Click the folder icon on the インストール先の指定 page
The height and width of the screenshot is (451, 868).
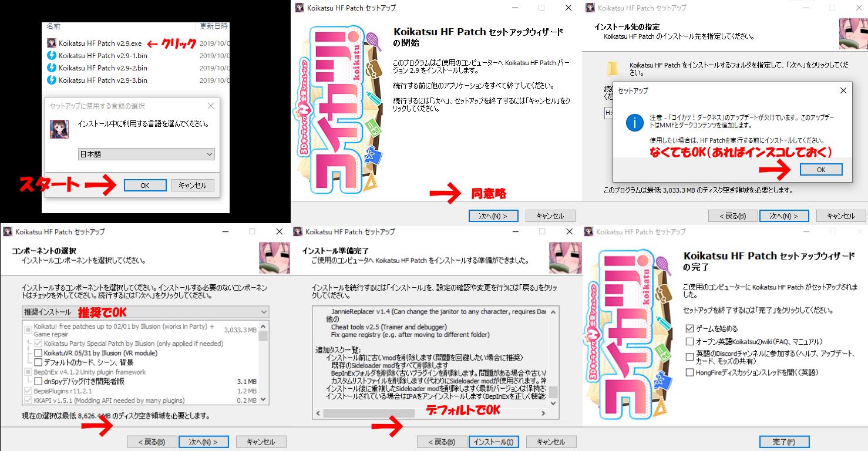613,69
